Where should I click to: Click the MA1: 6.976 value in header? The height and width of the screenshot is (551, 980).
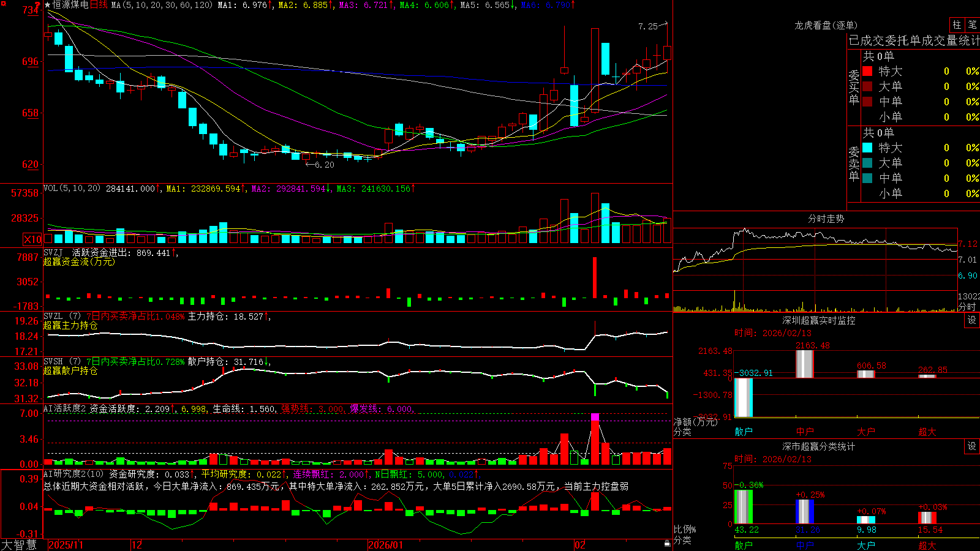243,5
